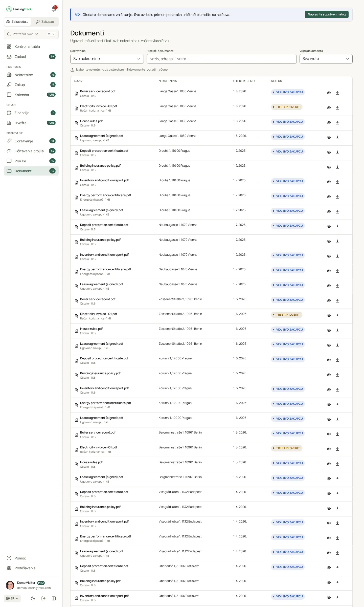The width and height of the screenshot is (364, 607).
Task: Switch to Zakupodavac role tab
Action: coord(17,22)
